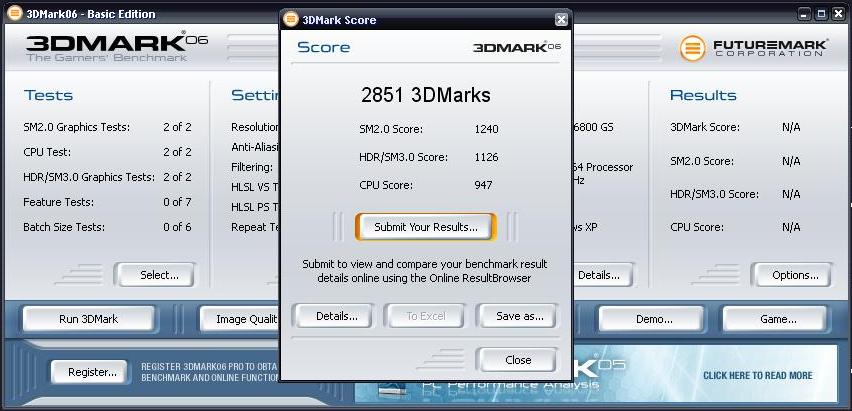The width and height of the screenshot is (852, 411).
Task: Click the Close button in score dialog
Action: coord(517,360)
